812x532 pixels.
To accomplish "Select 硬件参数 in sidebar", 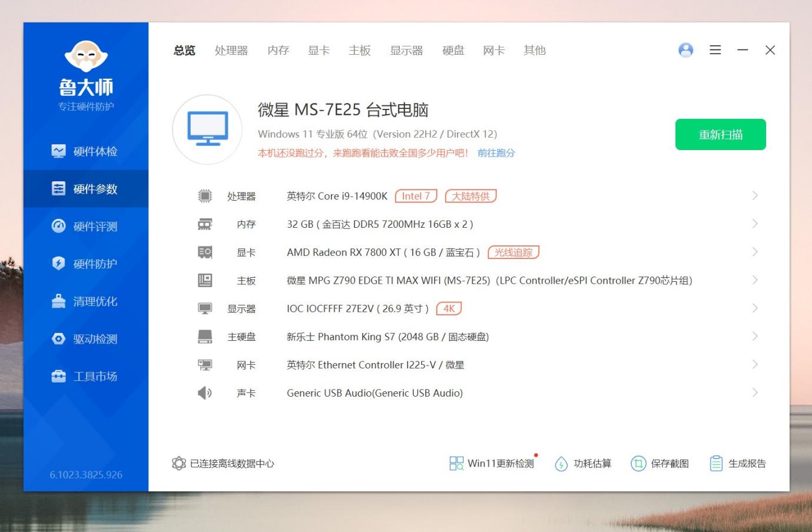I will click(x=86, y=189).
